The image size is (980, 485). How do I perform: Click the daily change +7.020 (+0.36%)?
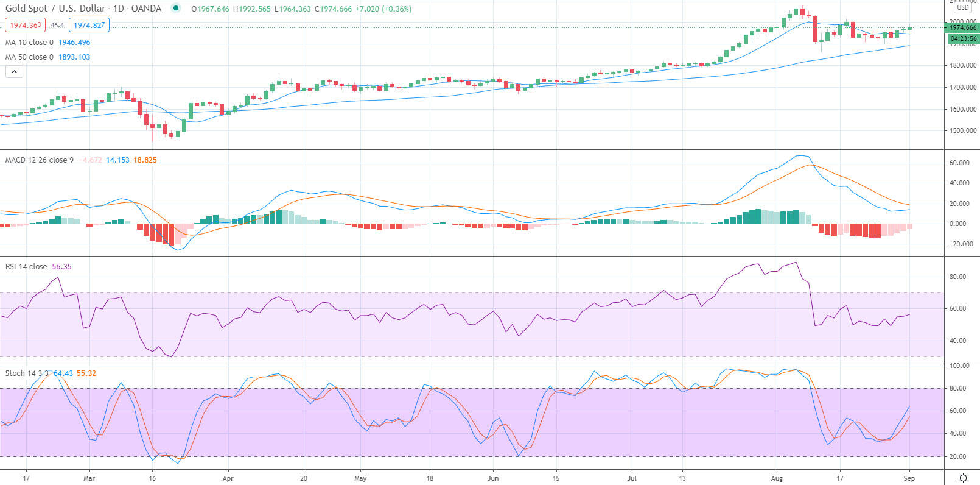point(383,9)
